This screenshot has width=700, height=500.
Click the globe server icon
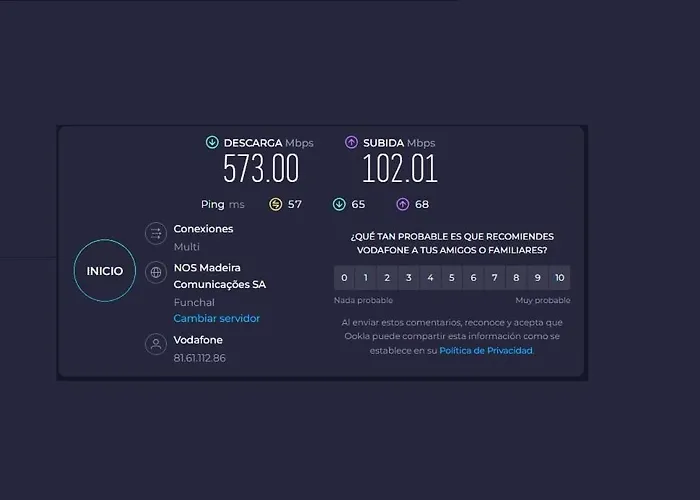(x=155, y=272)
